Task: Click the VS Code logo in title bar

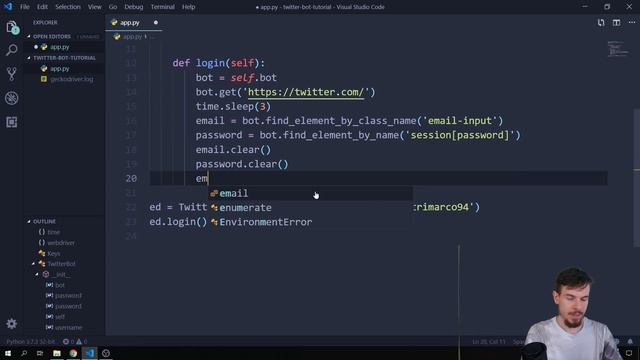Action: (8, 7)
